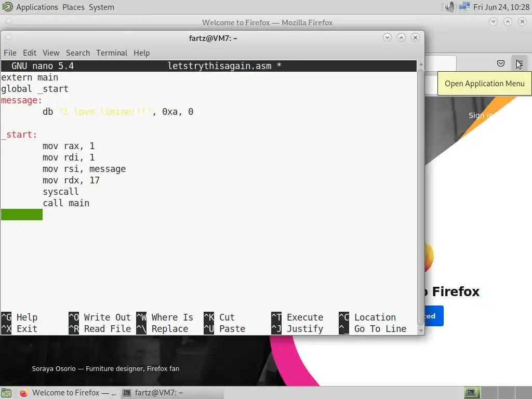Click the 'mov rsi, message' line
Viewport: 532px width, 399px height.
[84, 169]
